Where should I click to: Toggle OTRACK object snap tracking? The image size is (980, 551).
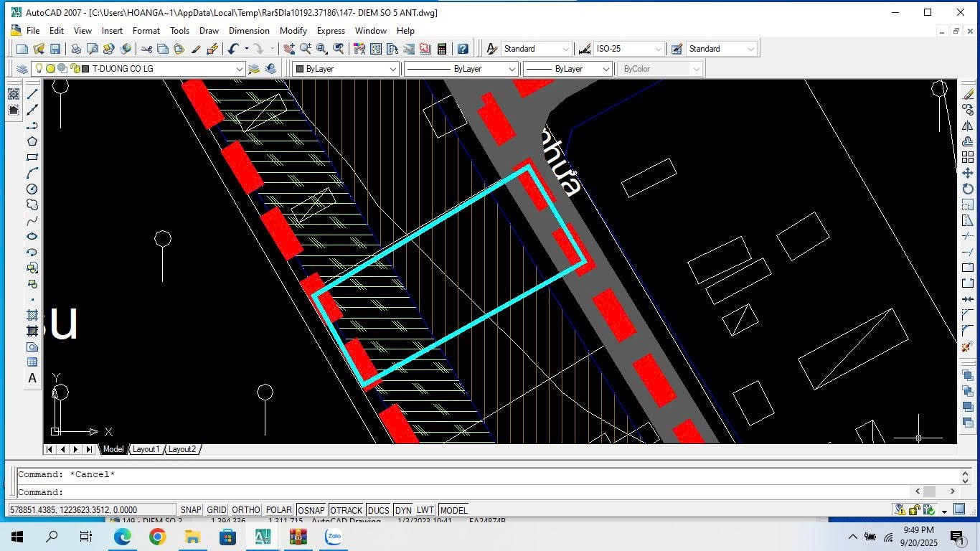tap(346, 510)
